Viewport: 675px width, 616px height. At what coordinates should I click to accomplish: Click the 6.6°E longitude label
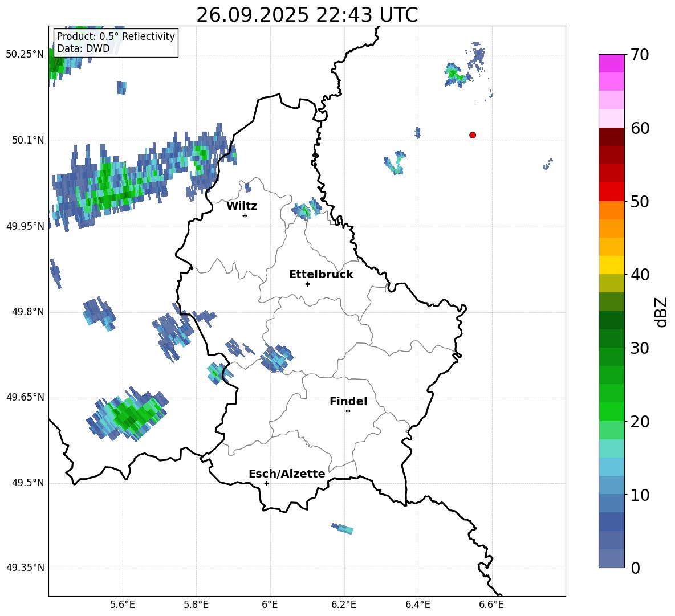[x=491, y=605]
